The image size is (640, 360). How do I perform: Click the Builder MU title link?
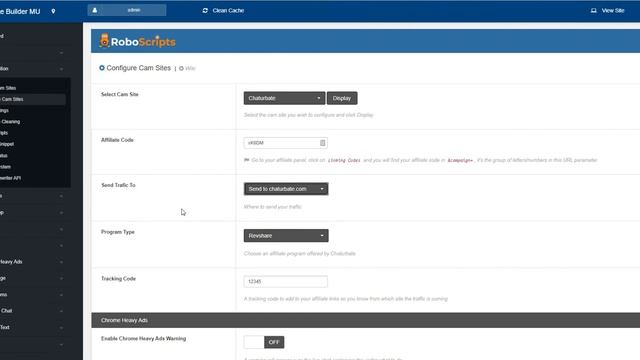tap(20, 11)
